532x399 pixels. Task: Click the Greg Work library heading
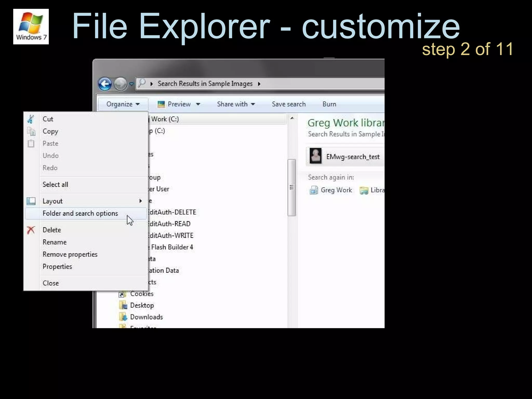(346, 123)
